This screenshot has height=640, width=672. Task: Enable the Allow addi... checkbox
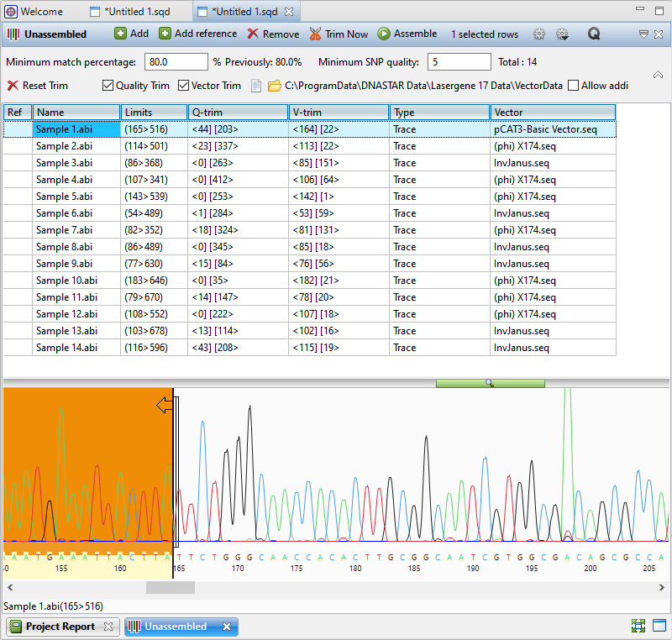click(573, 86)
